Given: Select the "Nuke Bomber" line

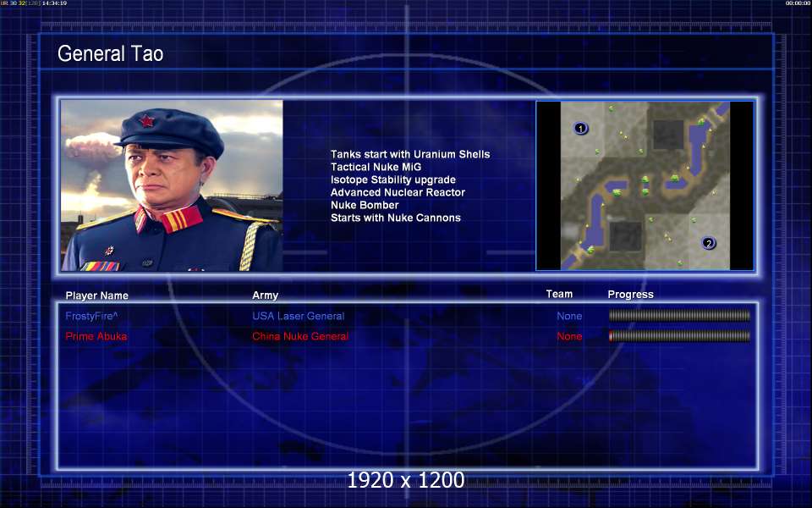Looking at the screenshot, I should [x=365, y=205].
